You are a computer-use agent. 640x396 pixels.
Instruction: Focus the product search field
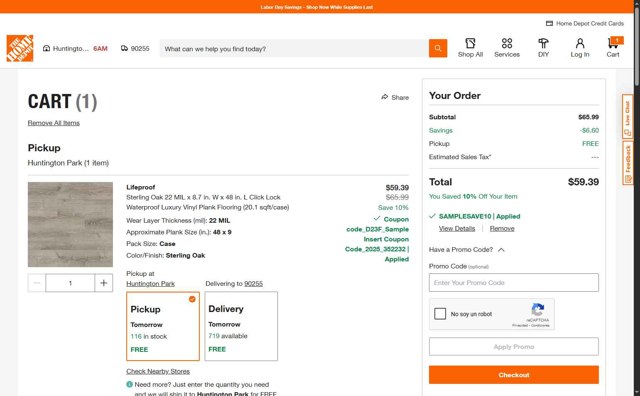tap(294, 49)
